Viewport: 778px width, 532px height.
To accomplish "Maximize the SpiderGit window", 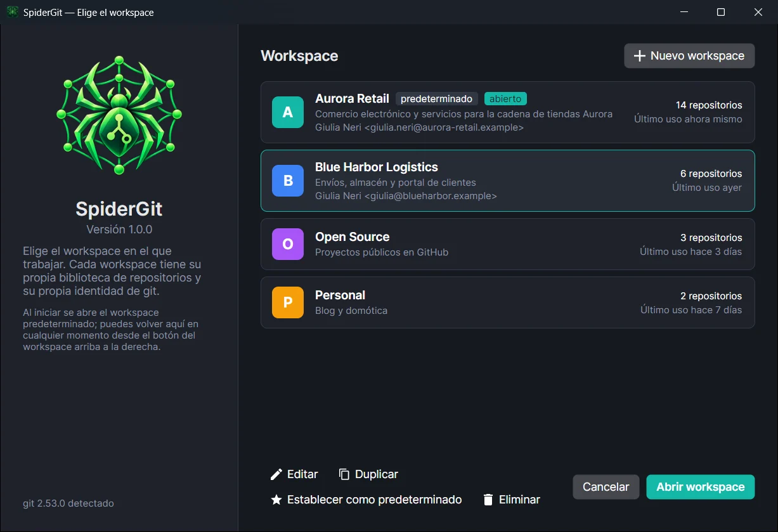I will [721, 12].
